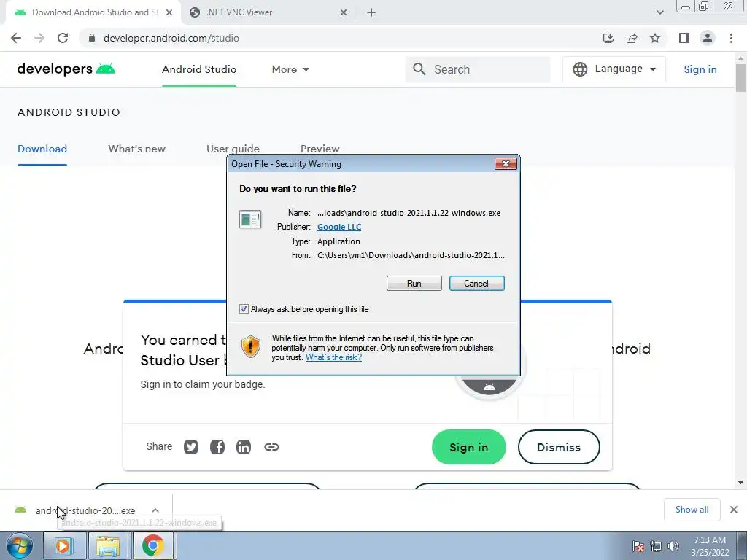
Task: Open the tab search chevron
Action: pyautogui.click(x=659, y=12)
